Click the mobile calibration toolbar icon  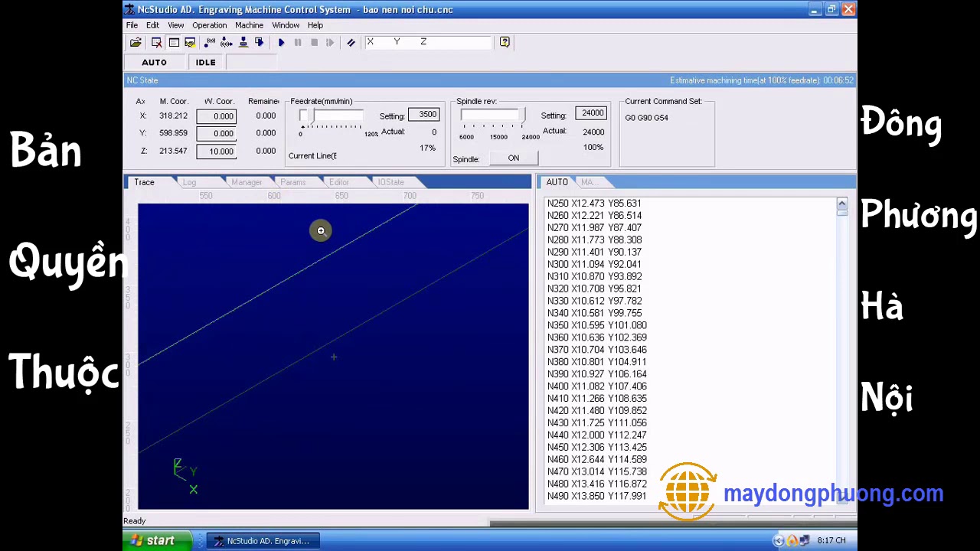coord(210,43)
